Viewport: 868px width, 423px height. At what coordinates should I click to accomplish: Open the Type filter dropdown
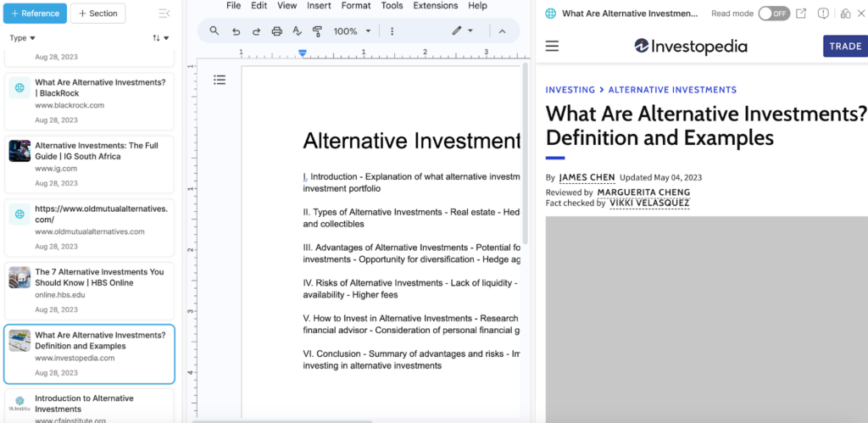pyautogui.click(x=22, y=38)
